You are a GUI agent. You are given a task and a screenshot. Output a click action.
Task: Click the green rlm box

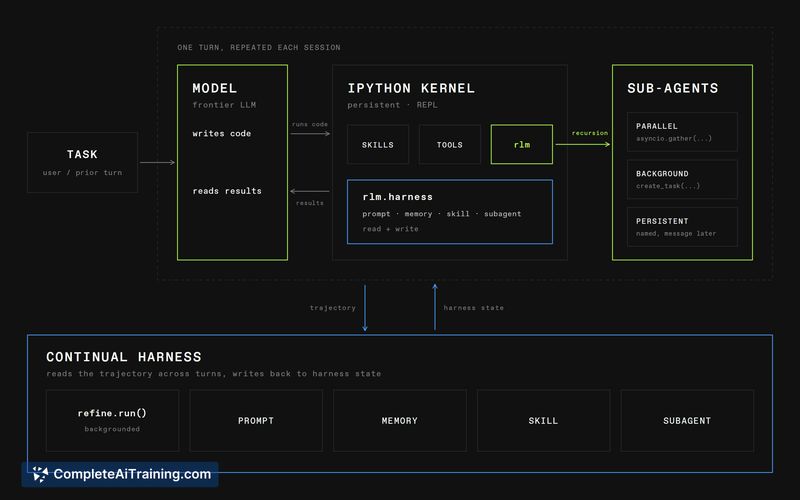(x=521, y=144)
